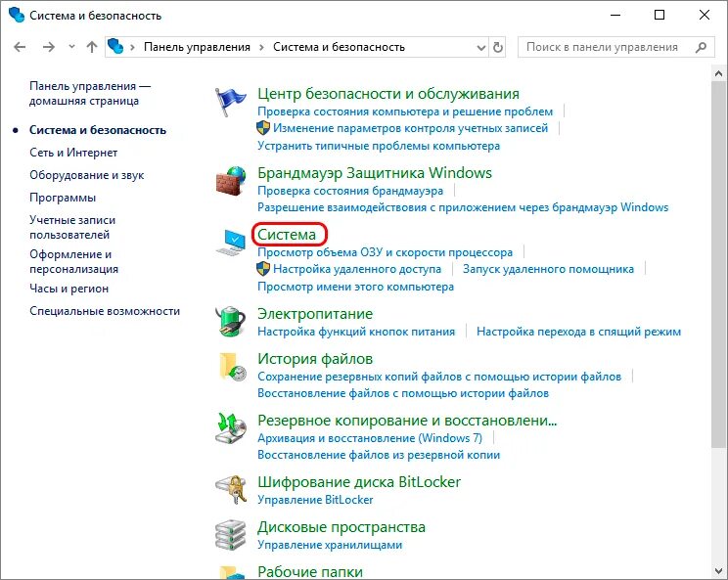Open Устранить типичные проблемы компьютера
The image size is (728, 580).
pos(379,146)
